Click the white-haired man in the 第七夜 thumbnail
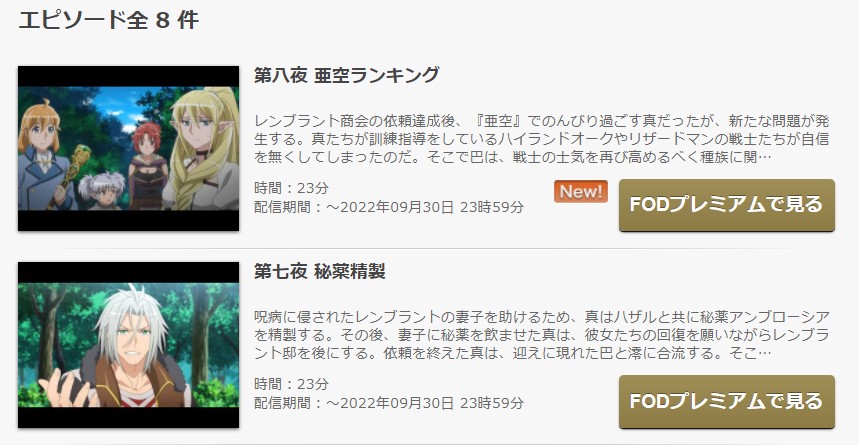Screen dimensions: 859x445 (x=126, y=351)
